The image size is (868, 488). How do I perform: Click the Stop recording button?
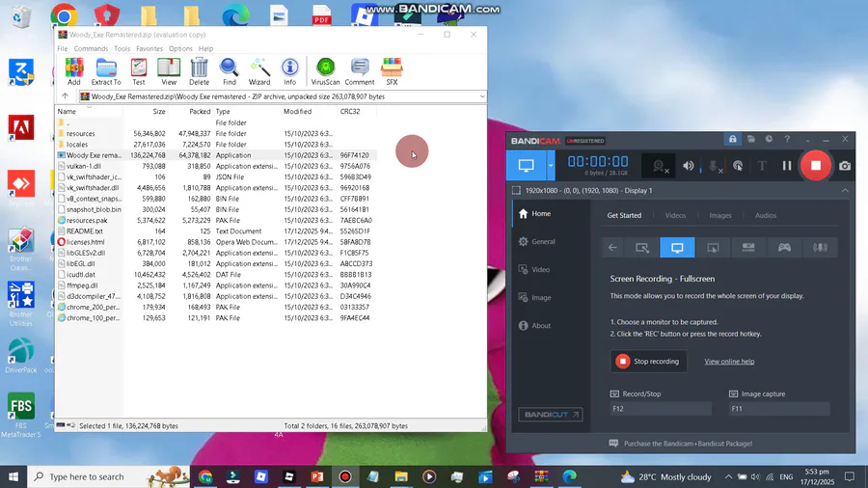point(648,362)
